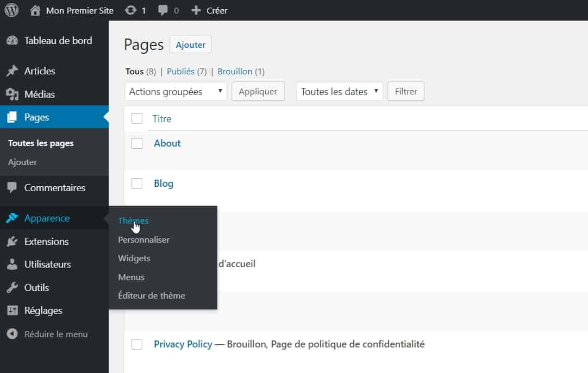Screen dimensions: 588x373
Task: Open Thèmes in the Apparence submenu
Action: pyautogui.click(x=133, y=220)
